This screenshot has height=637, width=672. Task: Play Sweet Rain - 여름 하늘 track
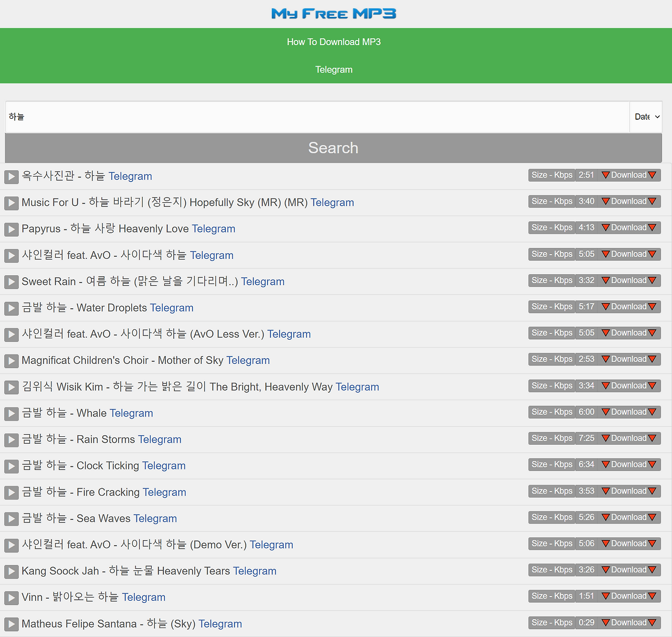pyautogui.click(x=11, y=282)
